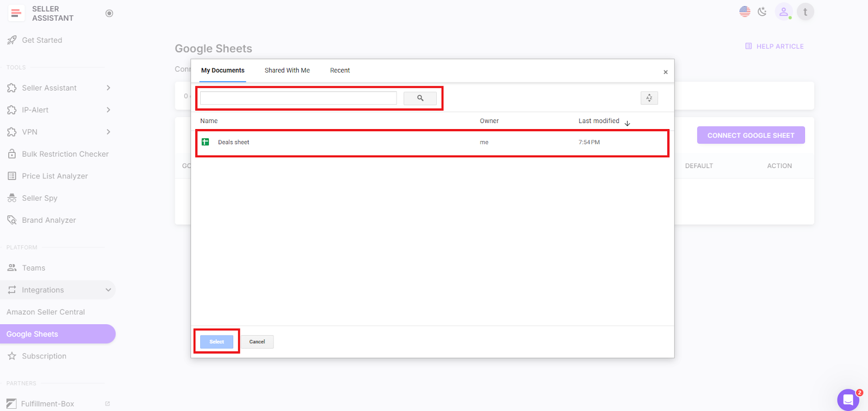Switch to the Shared With Me tab
The height and width of the screenshot is (411, 868).
coord(287,70)
